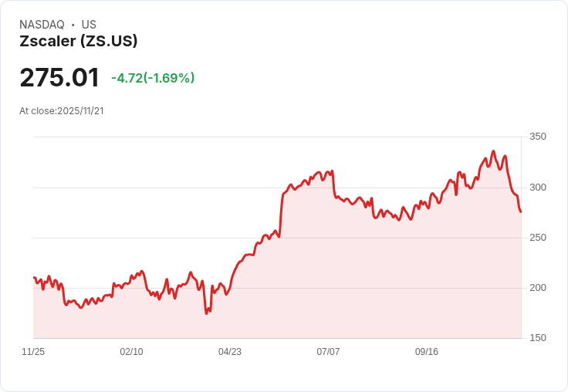Click the Zscaler (ZS.US) stock title
The height and width of the screenshot is (392, 568).
(x=79, y=42)
